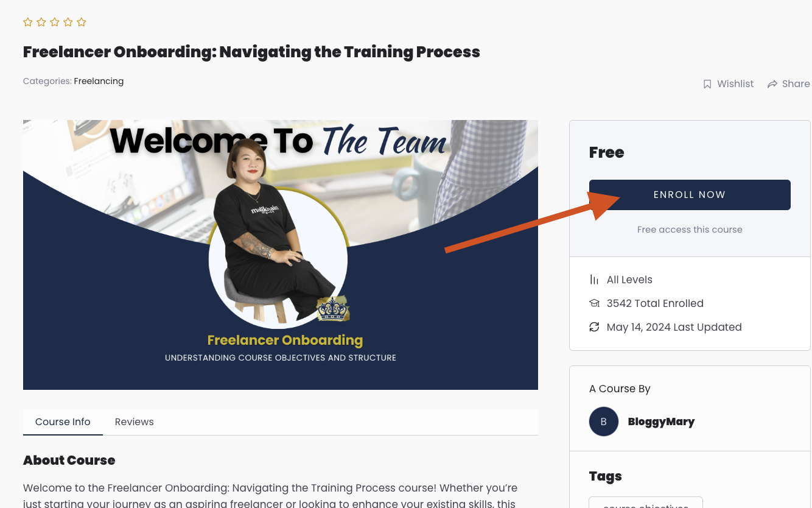Click the fourth rating star
Screen dimensions: 812x508
click(68, 23)
